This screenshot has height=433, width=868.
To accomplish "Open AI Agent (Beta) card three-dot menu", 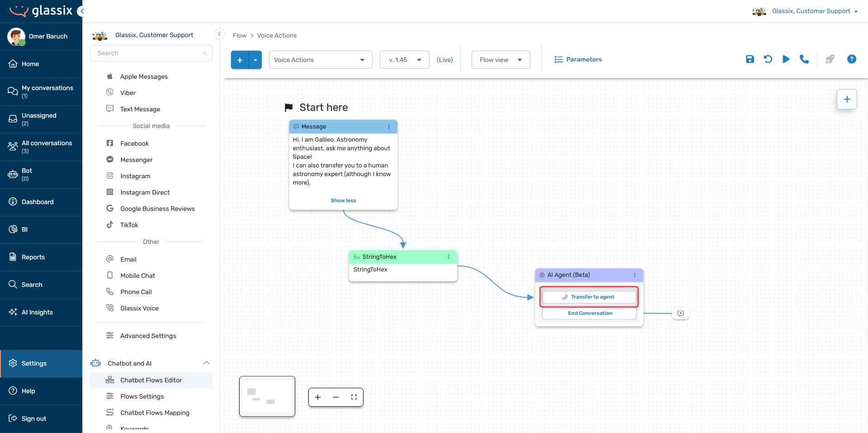I will (635, 275).
